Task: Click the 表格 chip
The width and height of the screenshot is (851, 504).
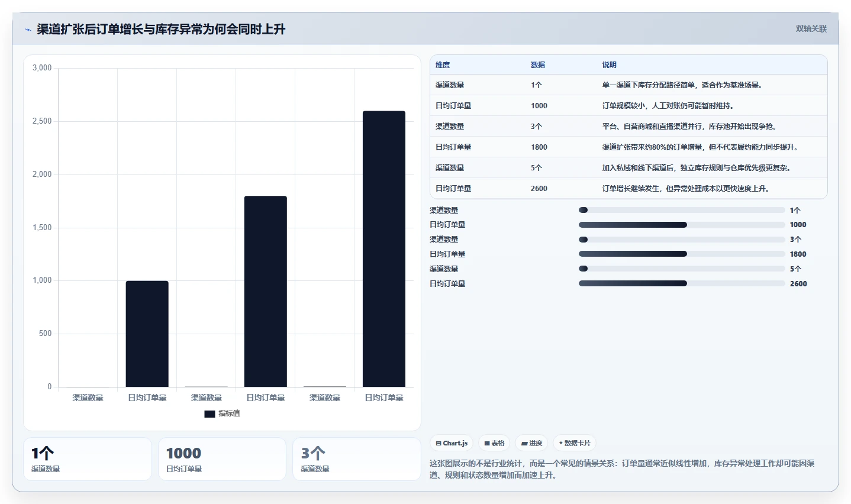Action: (494, 443)
